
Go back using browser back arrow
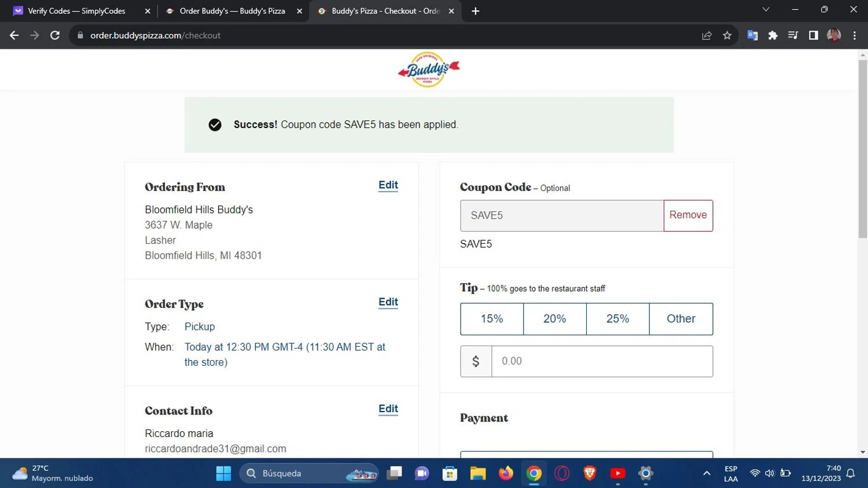pos(14,35)
